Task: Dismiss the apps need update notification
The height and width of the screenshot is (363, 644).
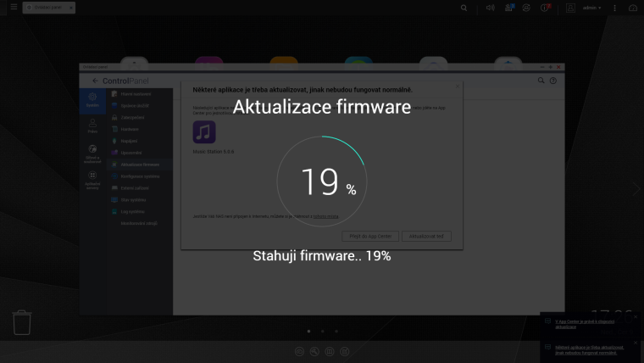Action: coord(636,343)
